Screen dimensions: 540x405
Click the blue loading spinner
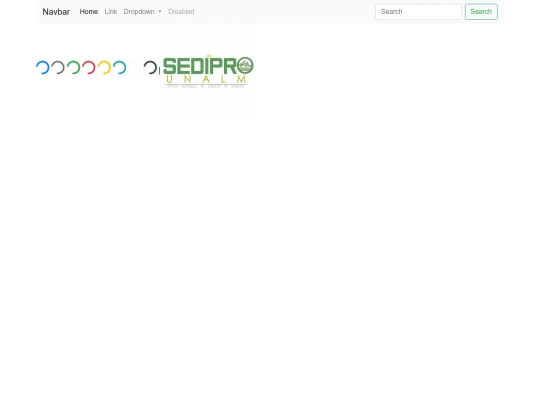pos(43,68)
